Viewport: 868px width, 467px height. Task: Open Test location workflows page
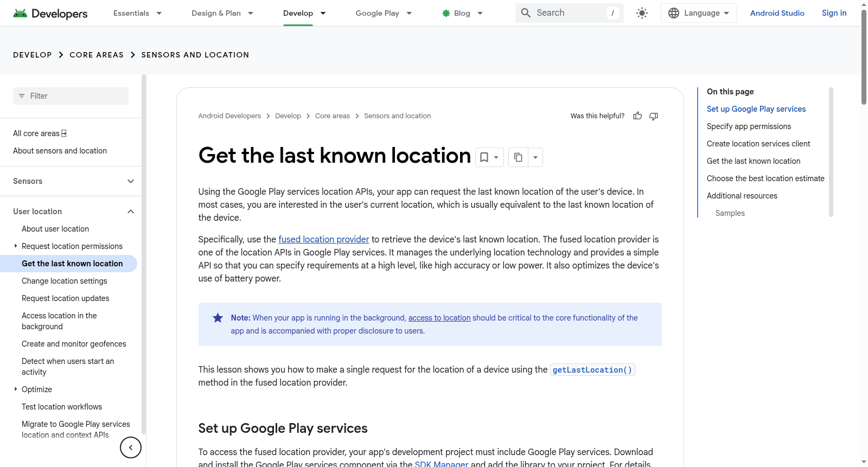click(x=62, y=407)
